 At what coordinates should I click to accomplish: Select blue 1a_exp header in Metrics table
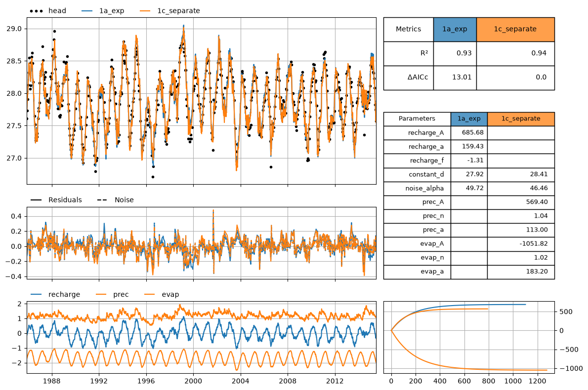tap(455, 29)
